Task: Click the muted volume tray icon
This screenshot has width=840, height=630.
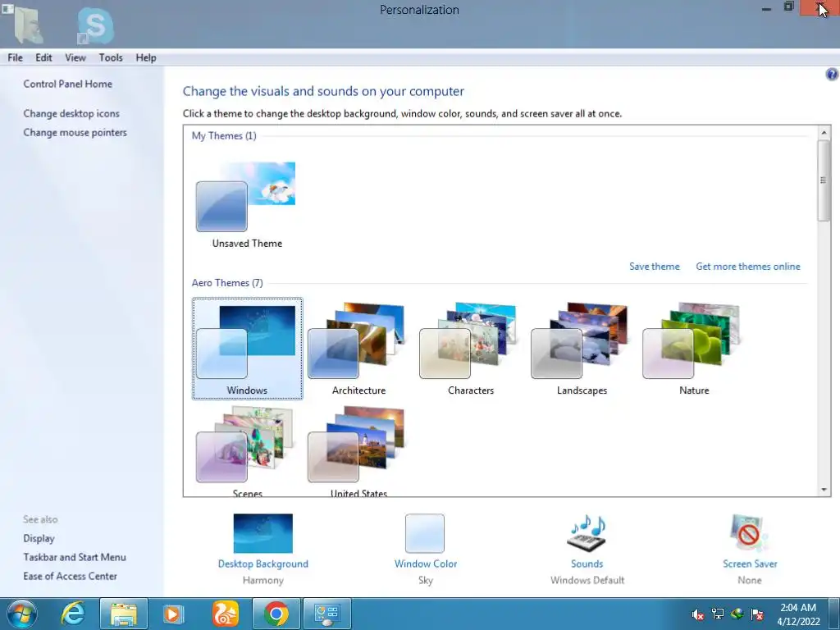Action: [x=697, y=614]
